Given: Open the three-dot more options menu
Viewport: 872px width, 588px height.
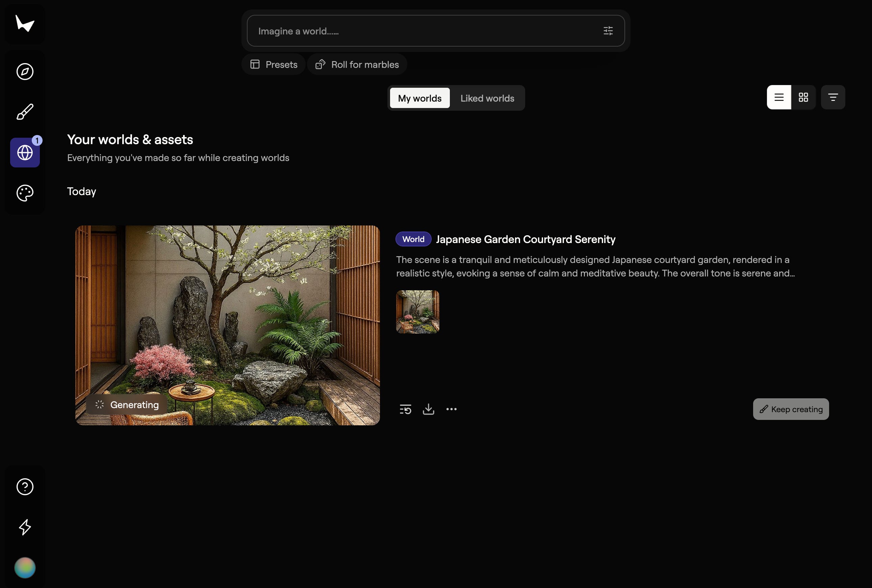Looking at the screenshot, I should click(x=451, y=409).
